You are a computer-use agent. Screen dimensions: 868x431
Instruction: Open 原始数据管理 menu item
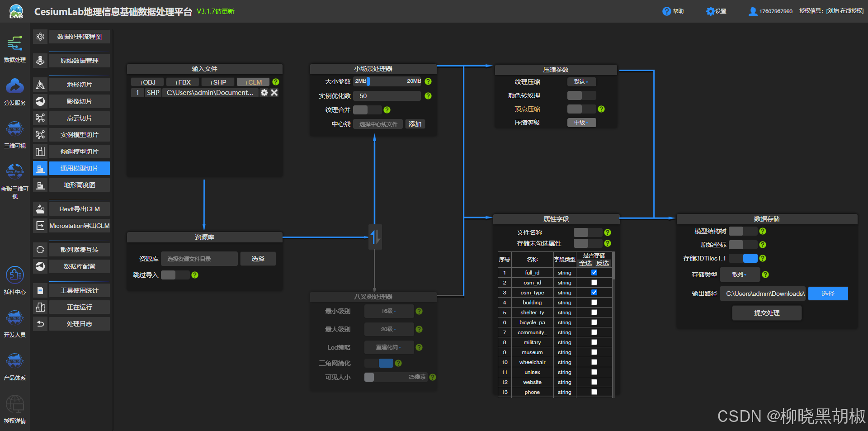click(x=80, y=61)
